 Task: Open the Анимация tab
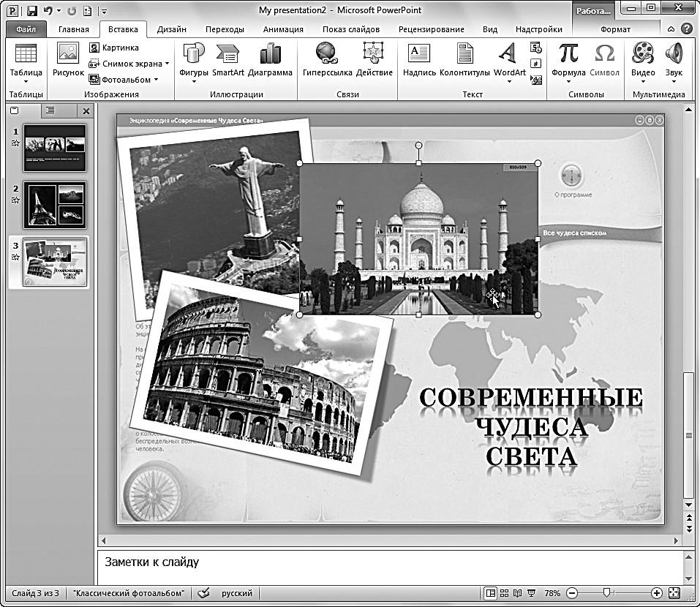point(283,29)
